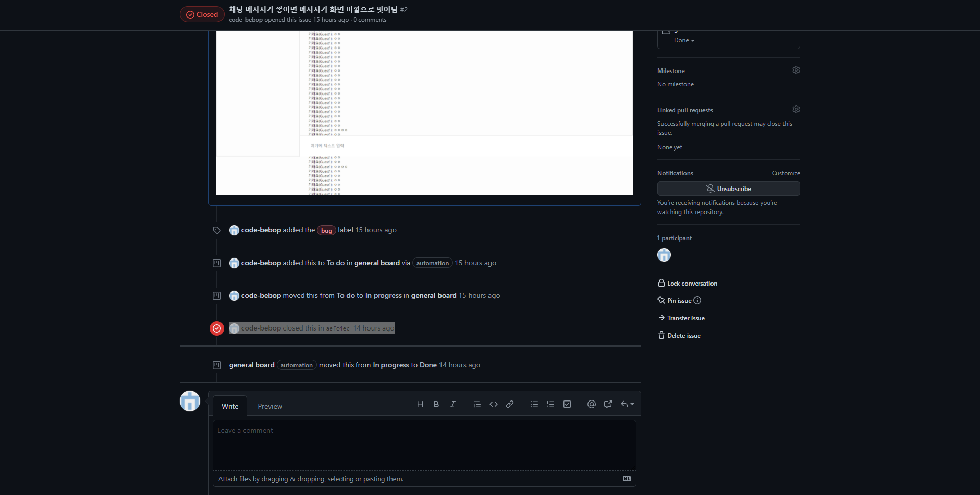The image size is (980, 495).
Task: Pin this issue
Action: (678, 300)
